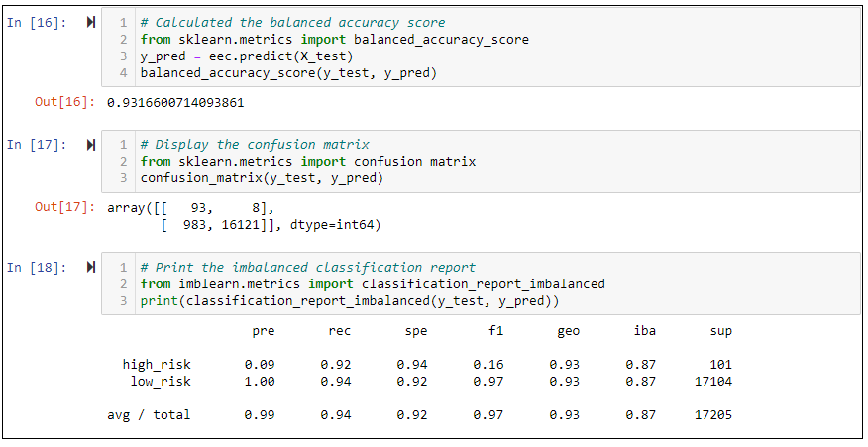The image size is (868, 447).
Task: Click line number 4 in cell 16
Action: tap(123, 73)
